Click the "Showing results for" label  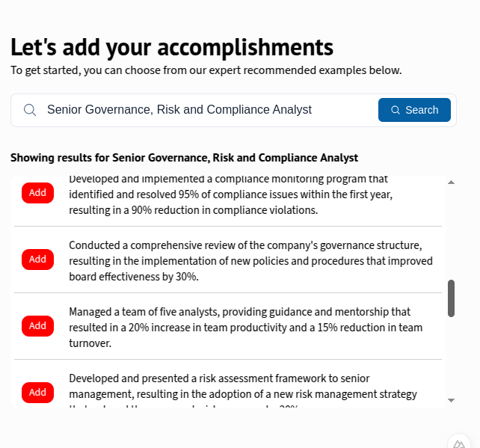click(x=184, y=158)
